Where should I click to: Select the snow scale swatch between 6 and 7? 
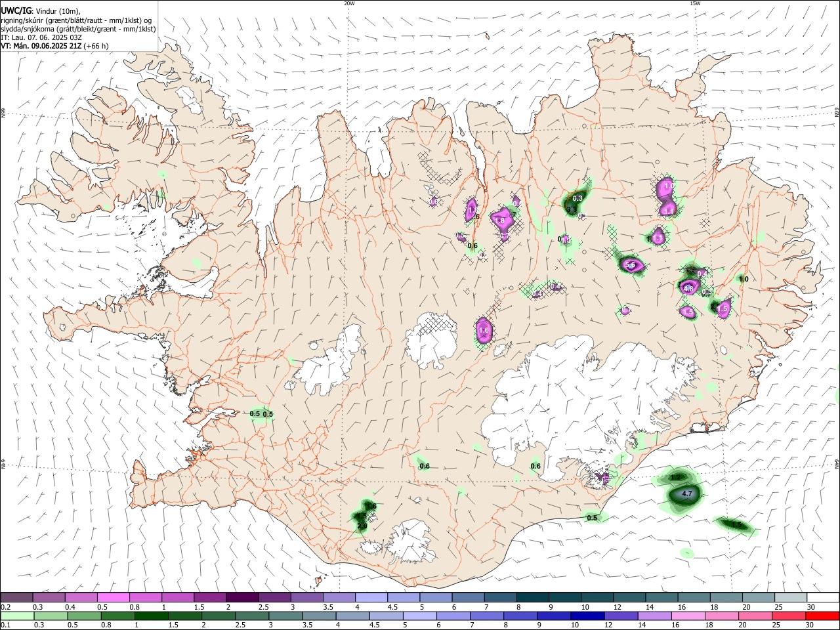[x=467, y=597]
